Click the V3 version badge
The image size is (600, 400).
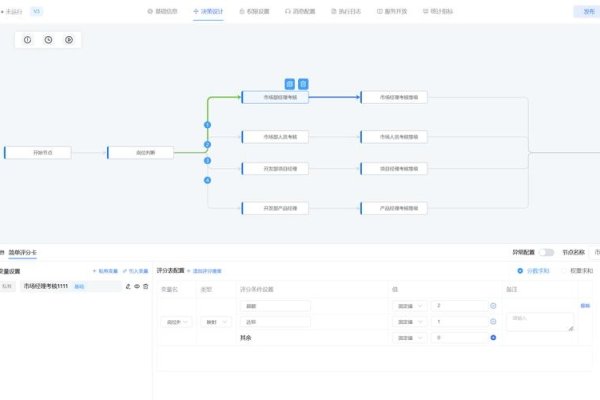(36, 11)
